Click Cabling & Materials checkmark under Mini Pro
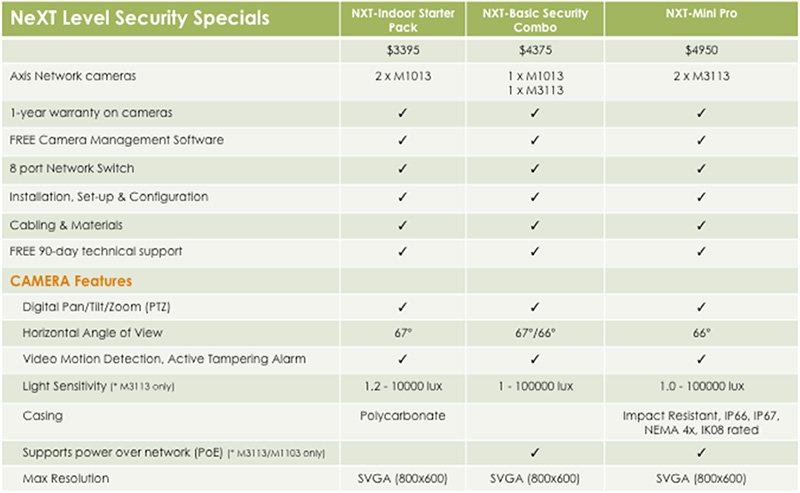This screenshot has width=800, height=493. [702, 225]
